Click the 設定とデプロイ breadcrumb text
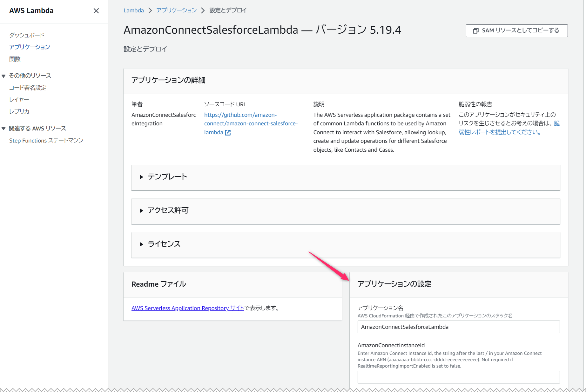Image resolution: width=586 pixels, height=392 pixels. coord(228,10)
